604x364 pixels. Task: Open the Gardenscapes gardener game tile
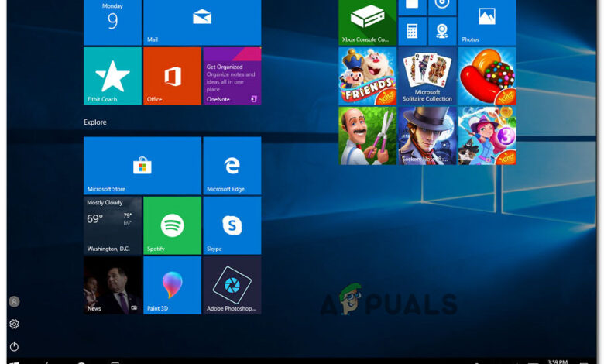368,136
